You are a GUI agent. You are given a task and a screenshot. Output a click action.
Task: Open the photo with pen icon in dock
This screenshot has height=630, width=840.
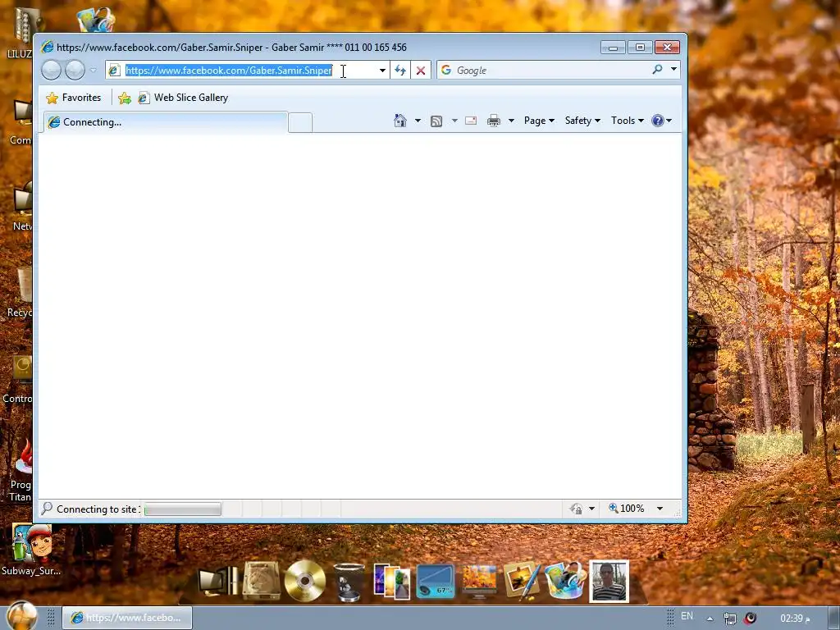[521, 580]
